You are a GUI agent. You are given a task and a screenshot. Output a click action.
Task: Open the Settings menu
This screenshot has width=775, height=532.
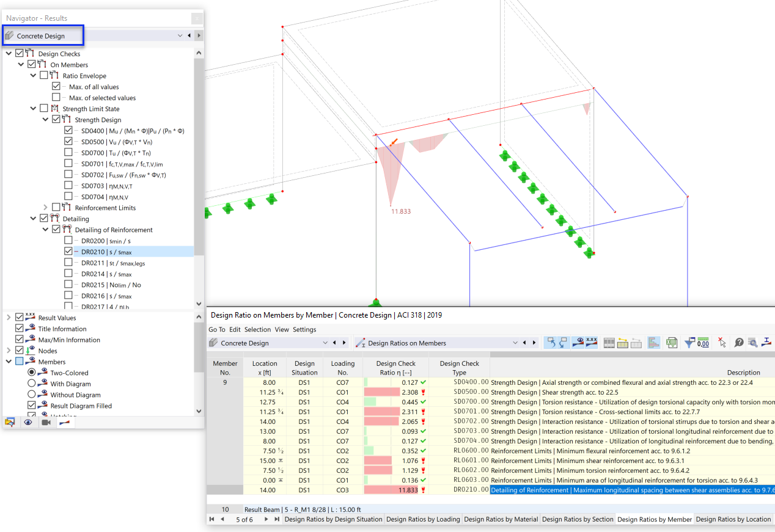(304, 329)
